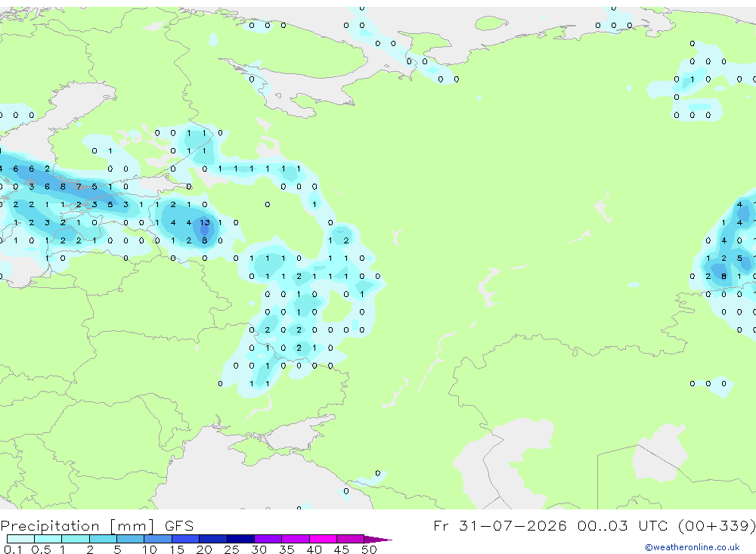Click the legend label "15"
Screen dimensions: 756x554
(x=177, y=549)
